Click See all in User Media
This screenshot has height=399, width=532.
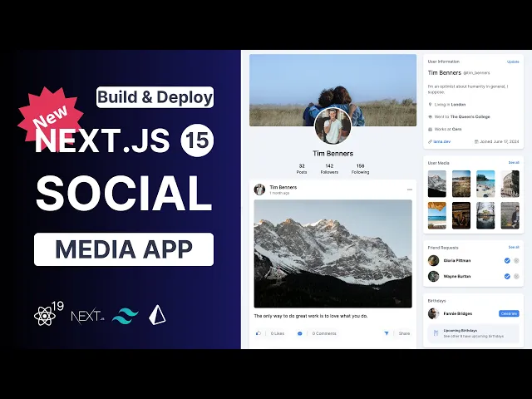(514, 163)
